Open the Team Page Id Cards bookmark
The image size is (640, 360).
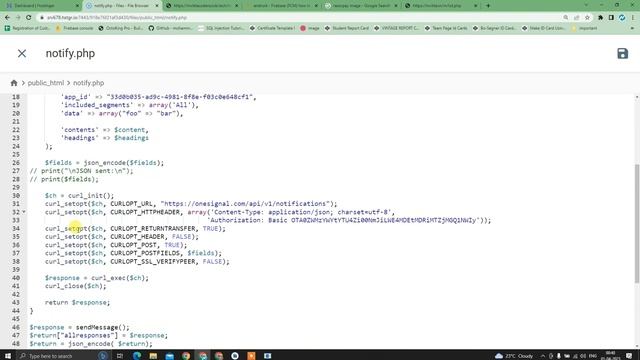pyautogui.click(x=446, y=28)
